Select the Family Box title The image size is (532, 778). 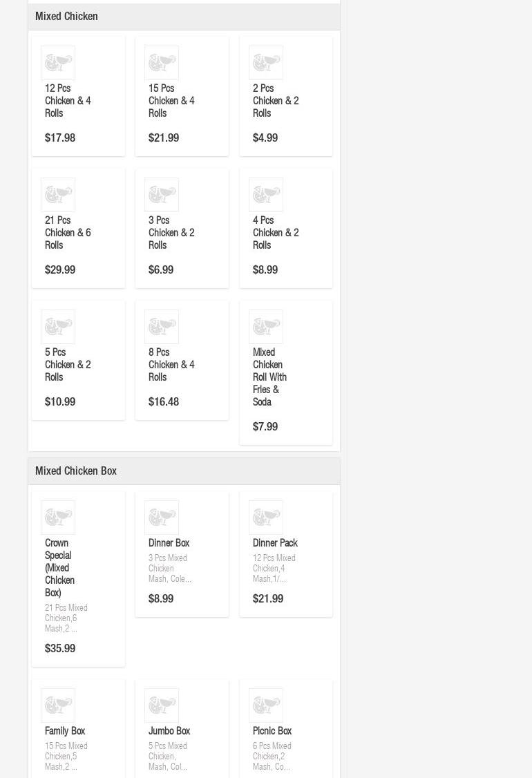coord(65,731)
